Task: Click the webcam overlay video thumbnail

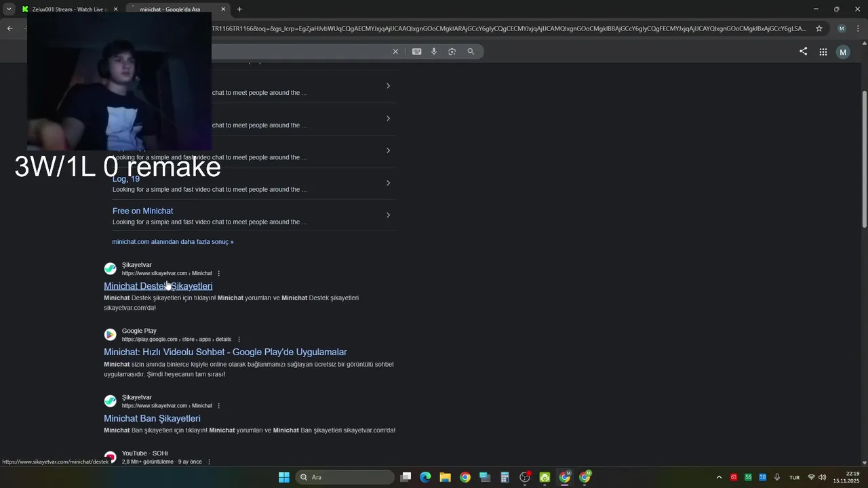Action: pos(119,81)
